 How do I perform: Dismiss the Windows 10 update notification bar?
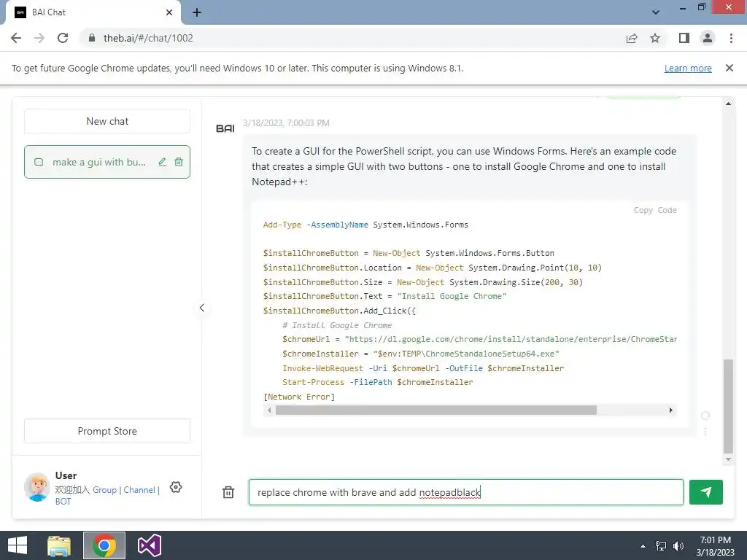[x=729, y=68]
